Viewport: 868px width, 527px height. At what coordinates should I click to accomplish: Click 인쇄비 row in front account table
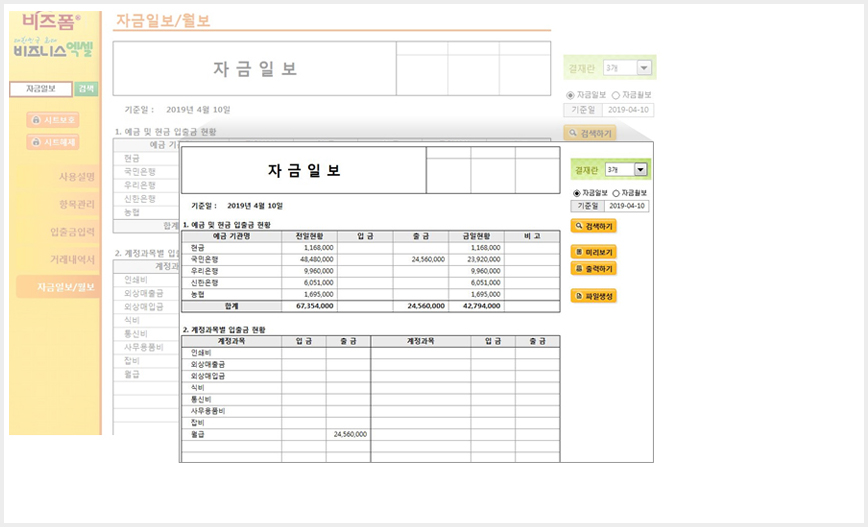[x=201, y=353]
